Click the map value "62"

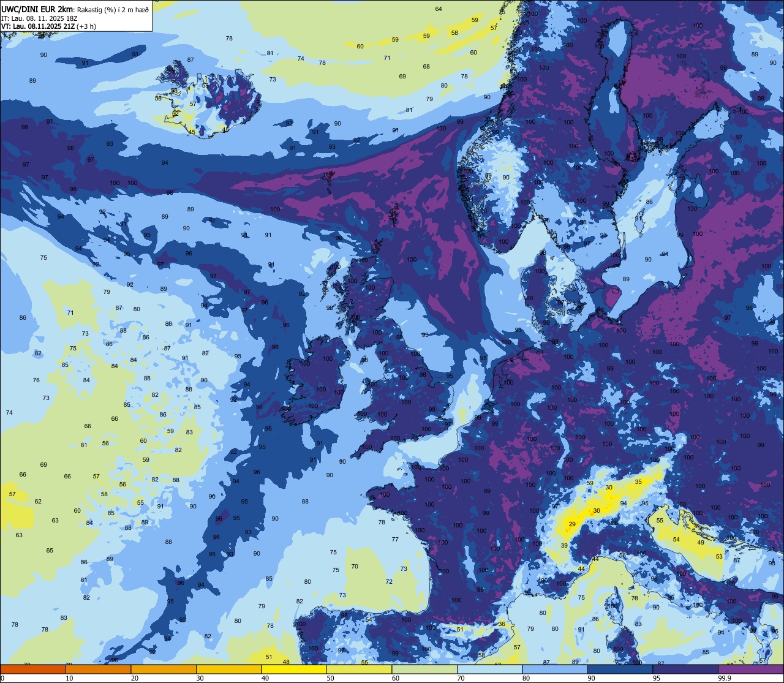(x=38, y=501)
